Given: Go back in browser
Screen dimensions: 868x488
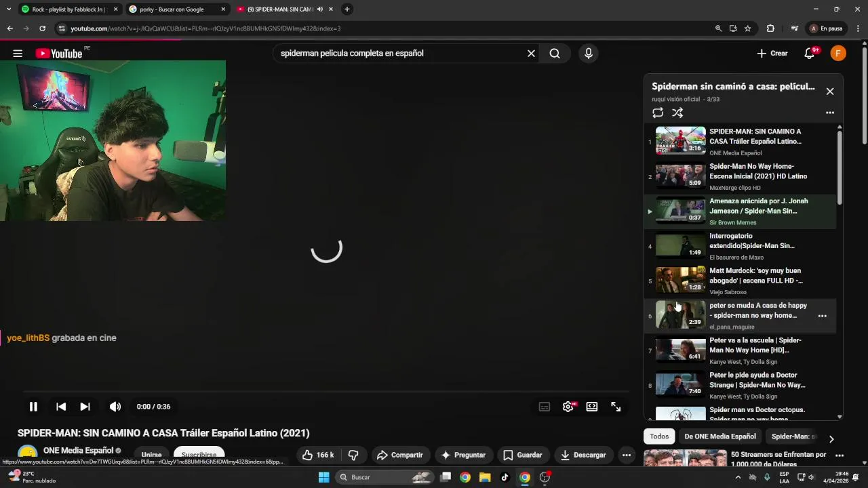Looking at the screenshot, I should click(9, 28).
